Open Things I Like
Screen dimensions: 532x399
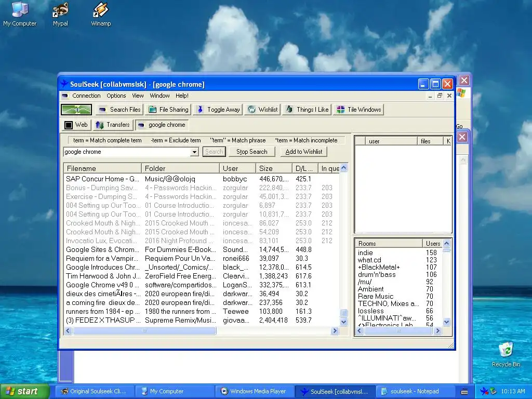[x=308, y=110]
